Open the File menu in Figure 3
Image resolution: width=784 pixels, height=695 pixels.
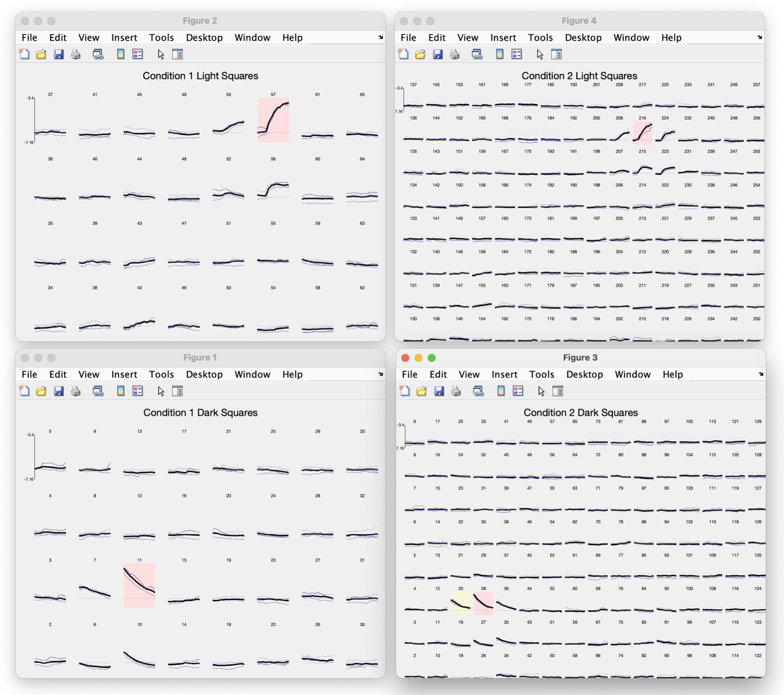point(409,375)
